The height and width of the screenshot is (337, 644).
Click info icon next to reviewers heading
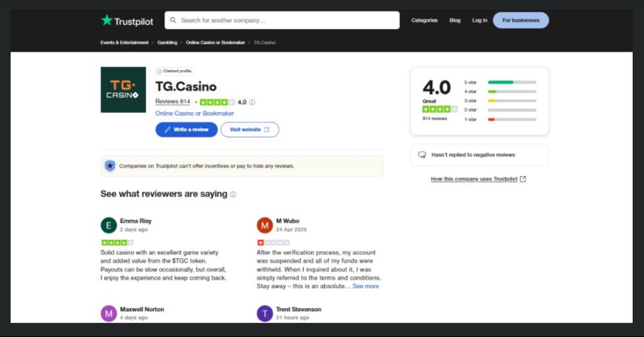[x=233, y=194]
